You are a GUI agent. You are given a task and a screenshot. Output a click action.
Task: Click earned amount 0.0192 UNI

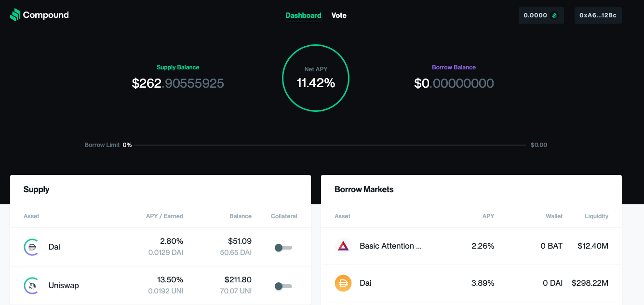(166, 291)
